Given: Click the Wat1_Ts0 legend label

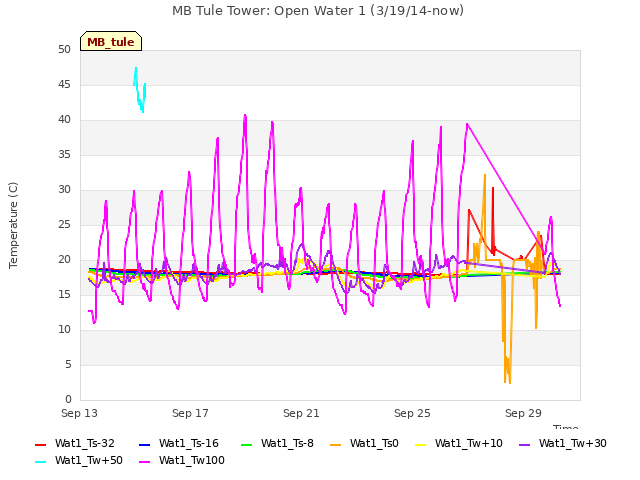Looking at the screenshot, I should pos(374,443).
